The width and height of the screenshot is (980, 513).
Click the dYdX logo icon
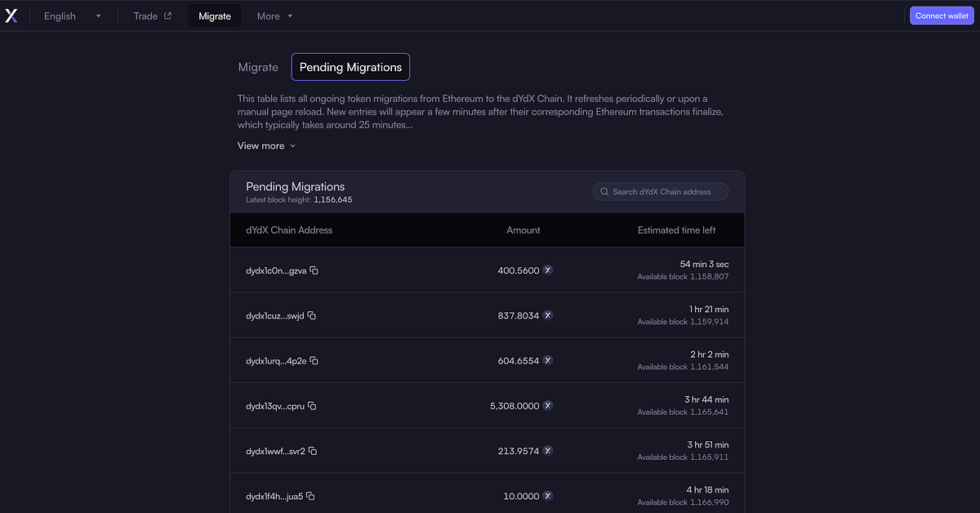(x=11, y=16)
